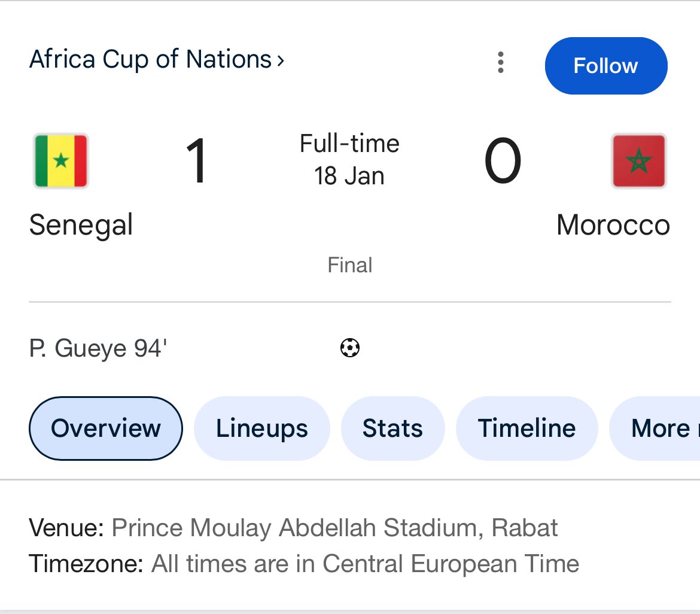The width and height of the screenshot is (700, 614).
Task: Select the Morocco team name
Action: [613, 226]
